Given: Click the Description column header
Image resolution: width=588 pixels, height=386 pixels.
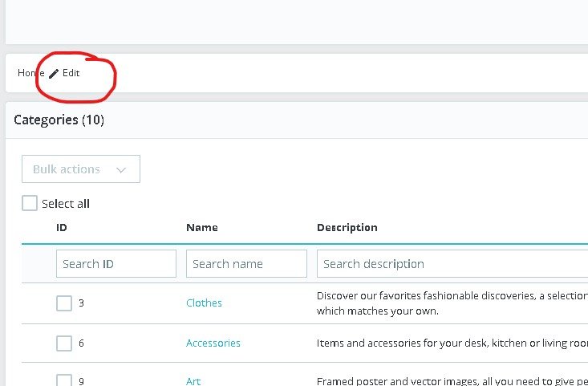Looking at the screenshot, I should point(347,228).
